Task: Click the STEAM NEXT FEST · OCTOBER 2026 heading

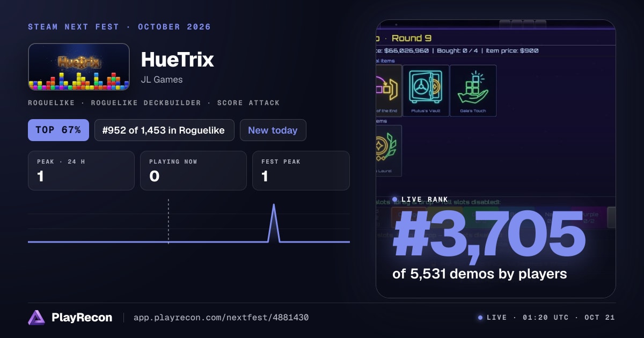Action: pyautogui.click(x=120, y=27)
